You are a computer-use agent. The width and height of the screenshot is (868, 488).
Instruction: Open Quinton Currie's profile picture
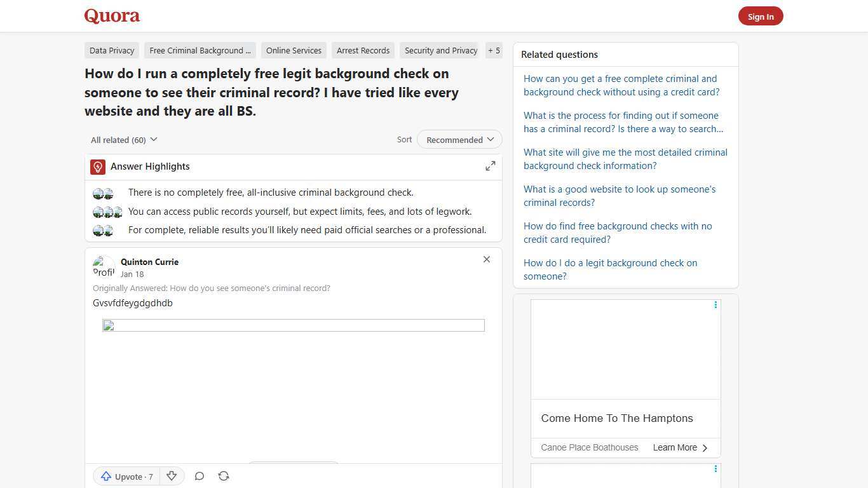[104, 266]
